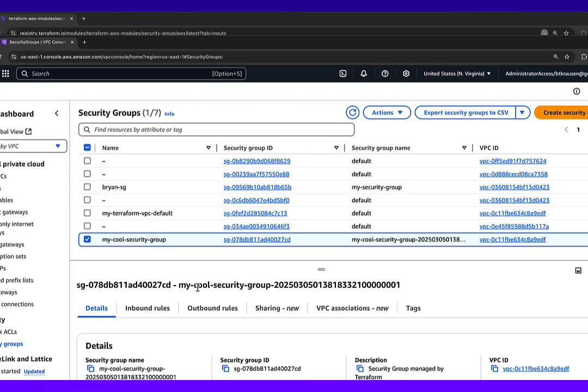
Task: Launch CloudShell from the AWS header
Action: 343,73
